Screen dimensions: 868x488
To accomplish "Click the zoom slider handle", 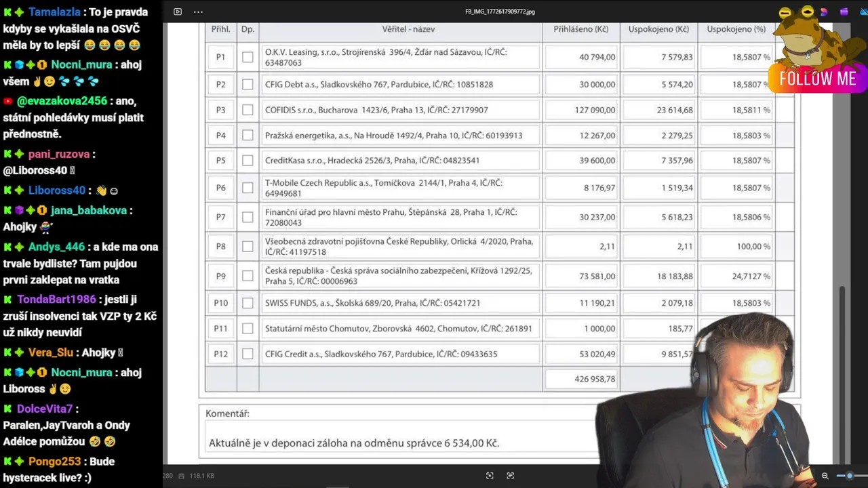I will coord(849,476).
